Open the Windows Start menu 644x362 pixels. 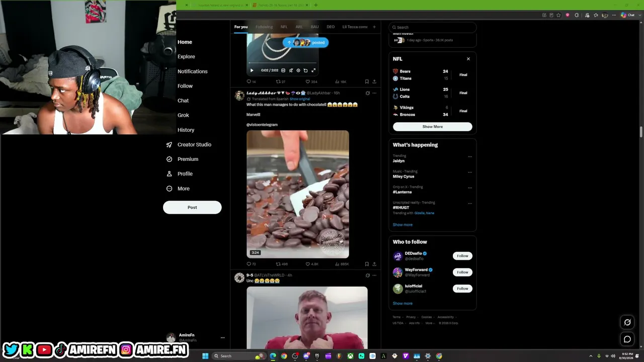pos(205,356)
